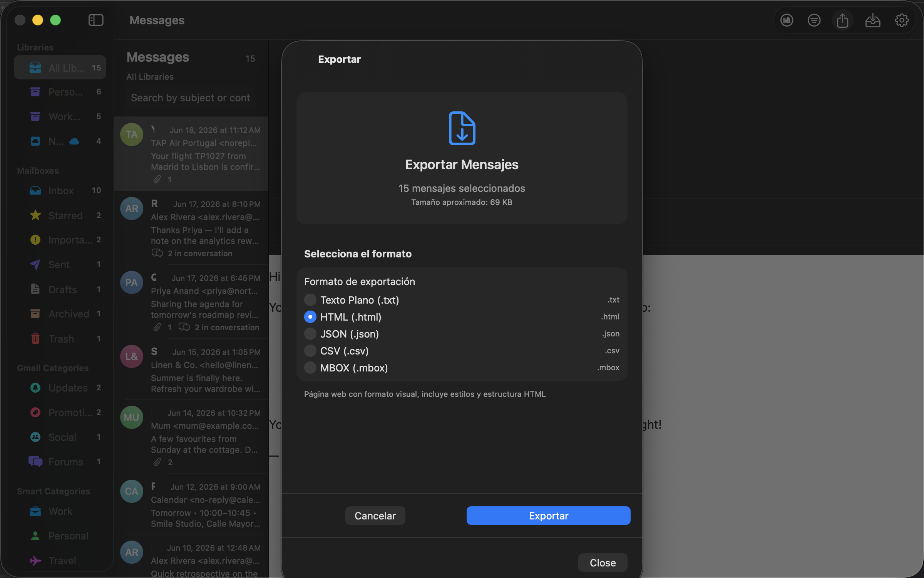This screenshot has height=578, width=924.
Task: Click the 'Selecciona el formato' heading
Action: pyautogui.click(x=358, y=254)
